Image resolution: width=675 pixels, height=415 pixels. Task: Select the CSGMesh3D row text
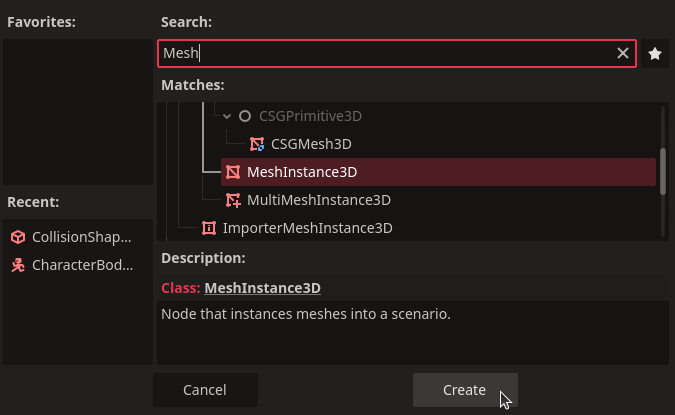point(311,144)
